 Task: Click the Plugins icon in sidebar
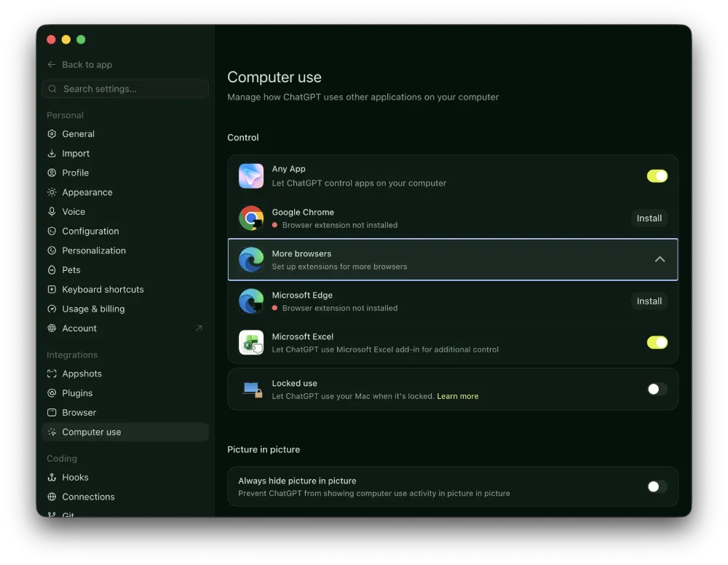52,392
